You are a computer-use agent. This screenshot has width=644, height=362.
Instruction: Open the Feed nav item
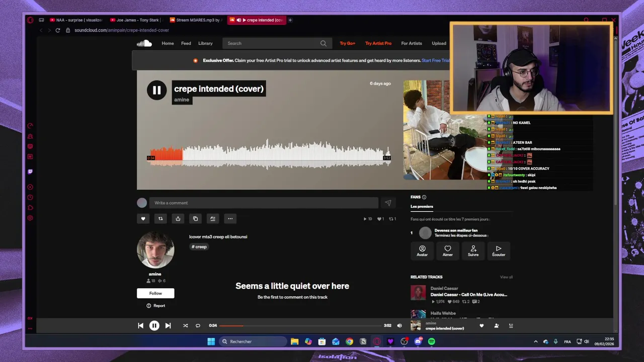[x=186, y=43]
